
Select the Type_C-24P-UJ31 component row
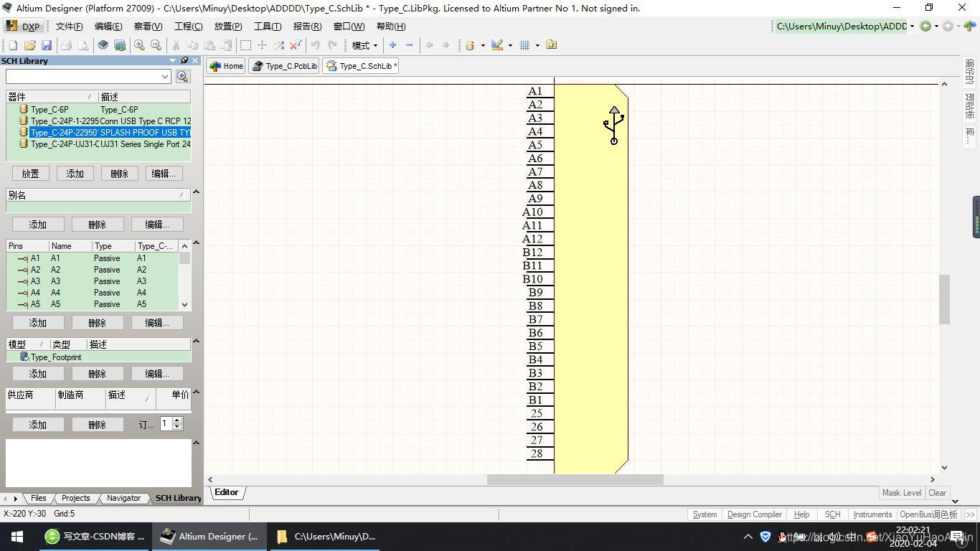tap(99, 144)
